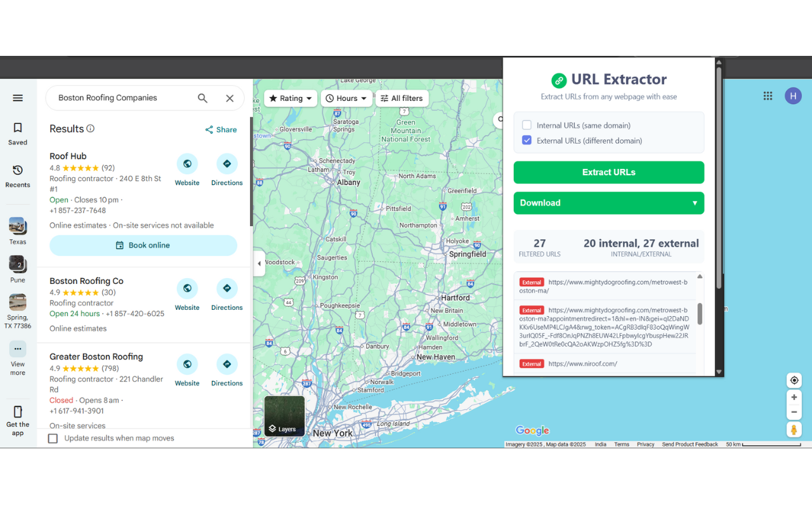
Task: Open the Saved places bookmark icon
Action: tap(18, 128)
